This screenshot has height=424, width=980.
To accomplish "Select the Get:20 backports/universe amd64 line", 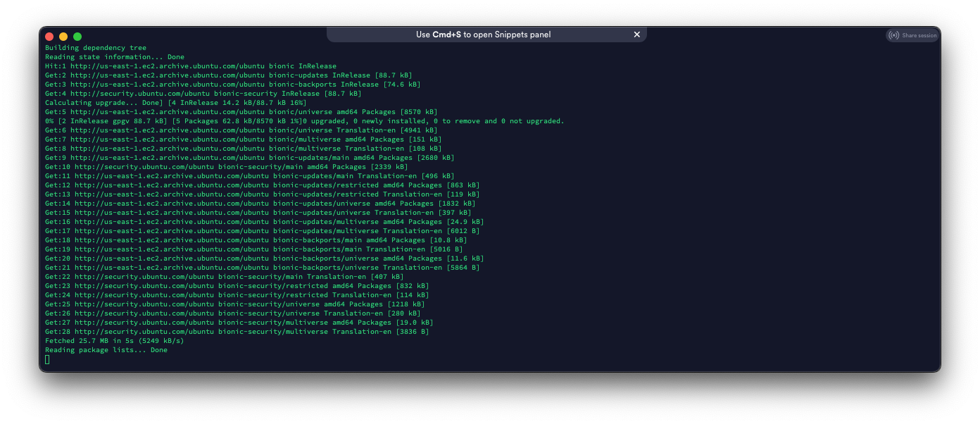I will click(265, 258).
